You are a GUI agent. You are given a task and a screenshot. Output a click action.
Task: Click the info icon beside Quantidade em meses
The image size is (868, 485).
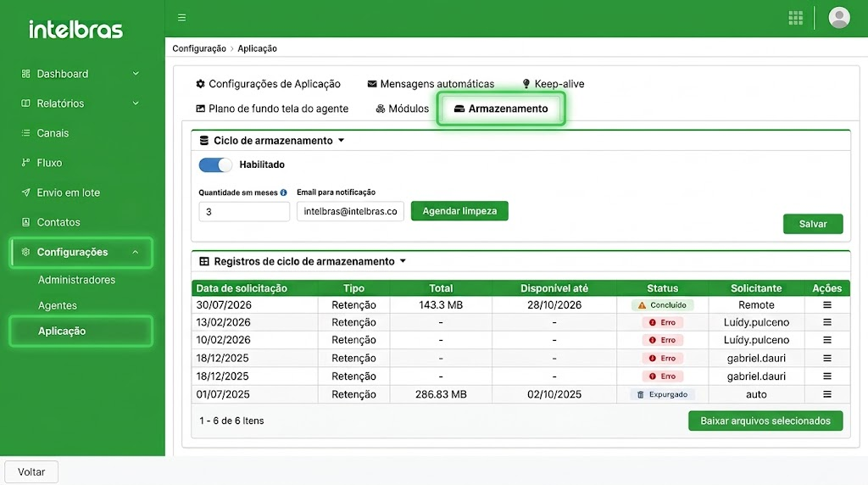(283, 192)
